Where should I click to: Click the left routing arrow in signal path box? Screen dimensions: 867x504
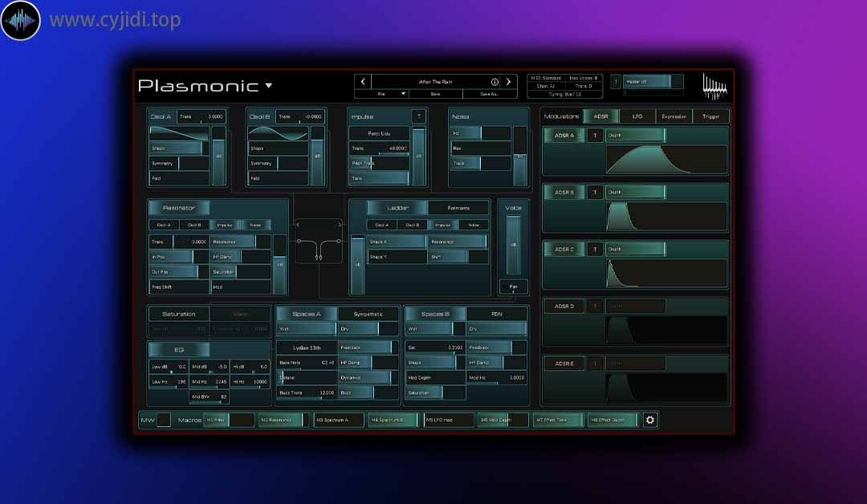pos(298,225)
